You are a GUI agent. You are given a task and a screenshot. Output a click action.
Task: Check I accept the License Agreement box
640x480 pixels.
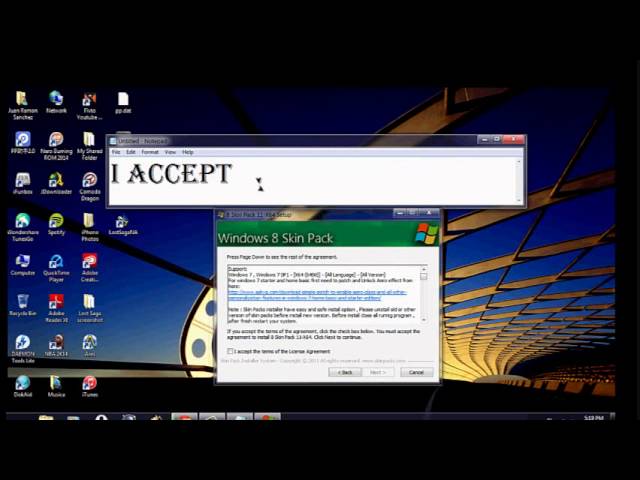click(x=230, y=351)
